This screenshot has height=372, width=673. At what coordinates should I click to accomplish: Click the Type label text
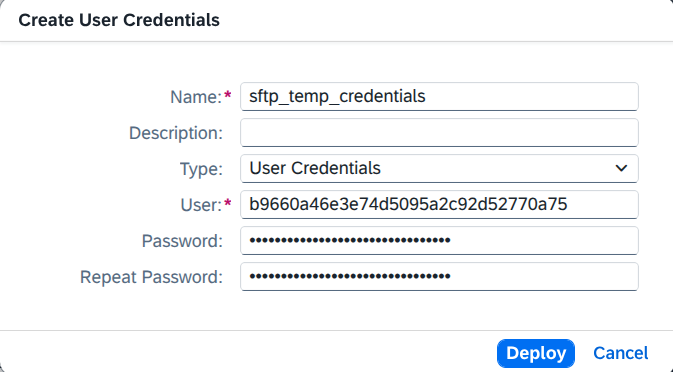pyautogui.click(x=201, y=169)
